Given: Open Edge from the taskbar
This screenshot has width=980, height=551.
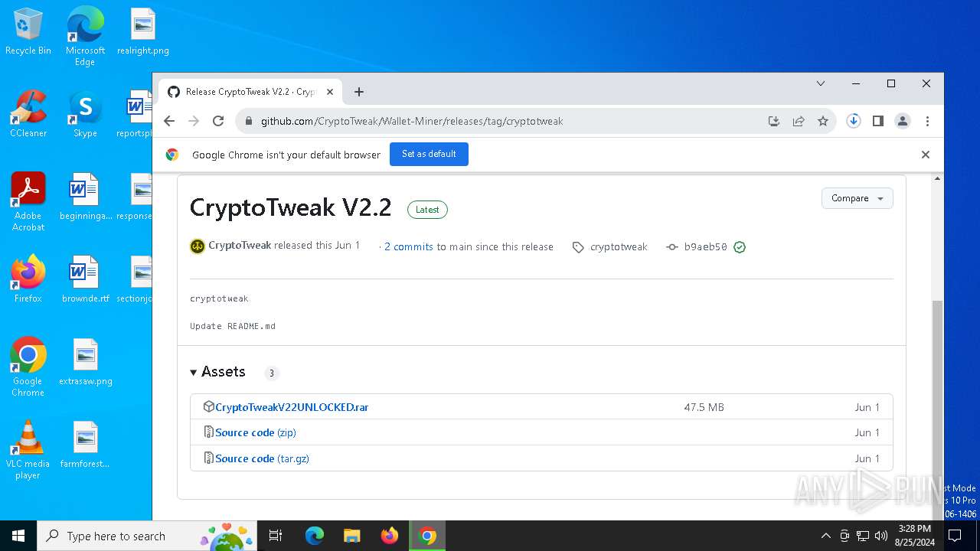Looking at the screenshot, I should pos(315,536).
